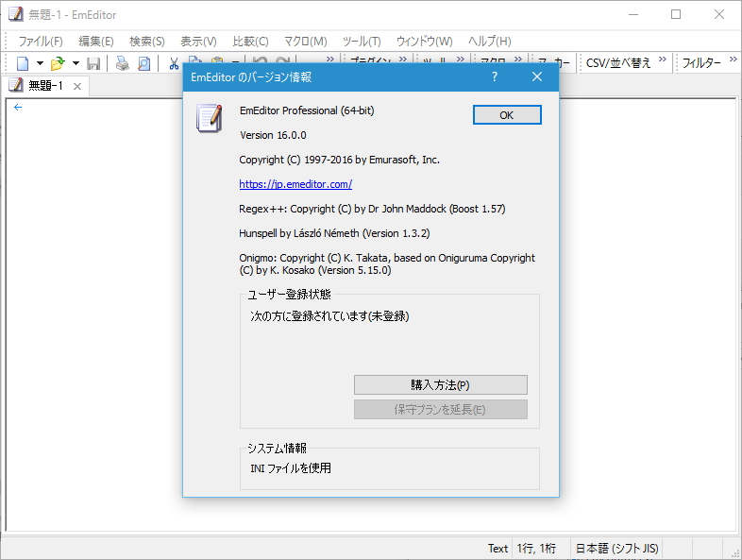The height and width of the screenshot is (560, 742).
Task: Click the 次の方に登録されています(未登録) text
Action: click(x=329, y=316)
